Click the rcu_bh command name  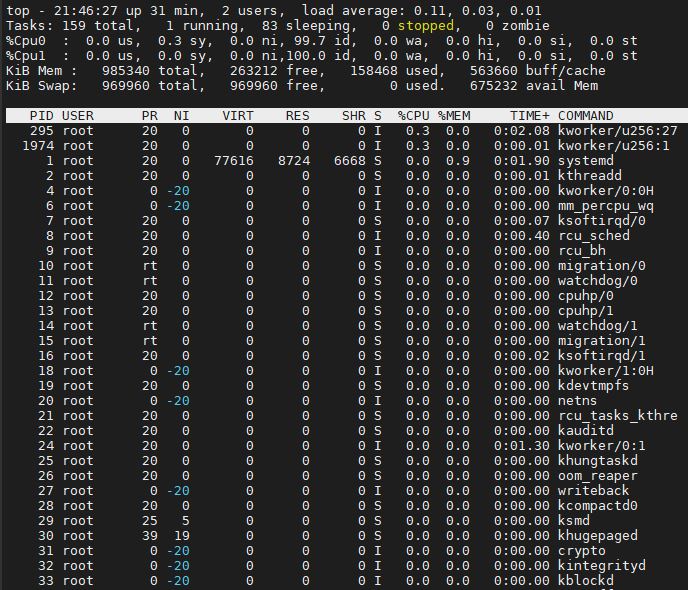pyautogui.click(x=582, y=250)
